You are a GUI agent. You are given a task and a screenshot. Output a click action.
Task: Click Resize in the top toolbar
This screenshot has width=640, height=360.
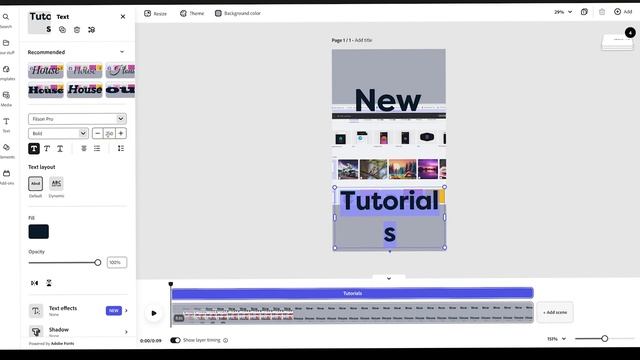tap(156, 13)
